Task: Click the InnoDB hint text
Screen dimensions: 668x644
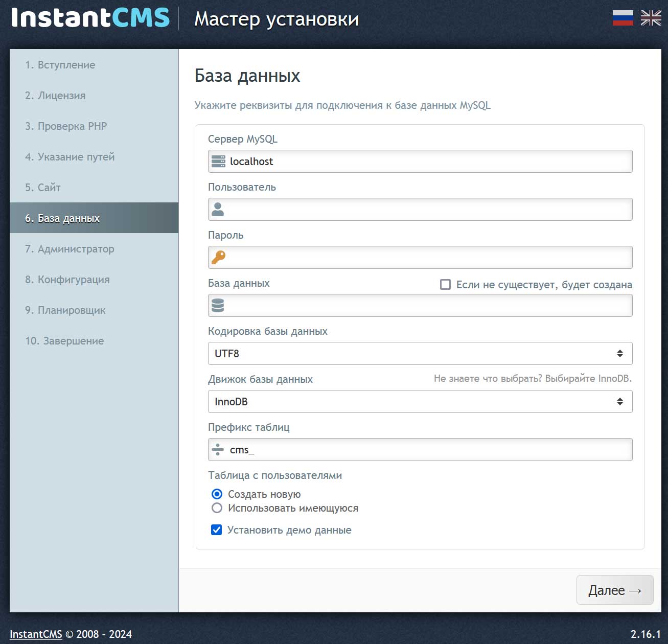Action: point(533,379)
